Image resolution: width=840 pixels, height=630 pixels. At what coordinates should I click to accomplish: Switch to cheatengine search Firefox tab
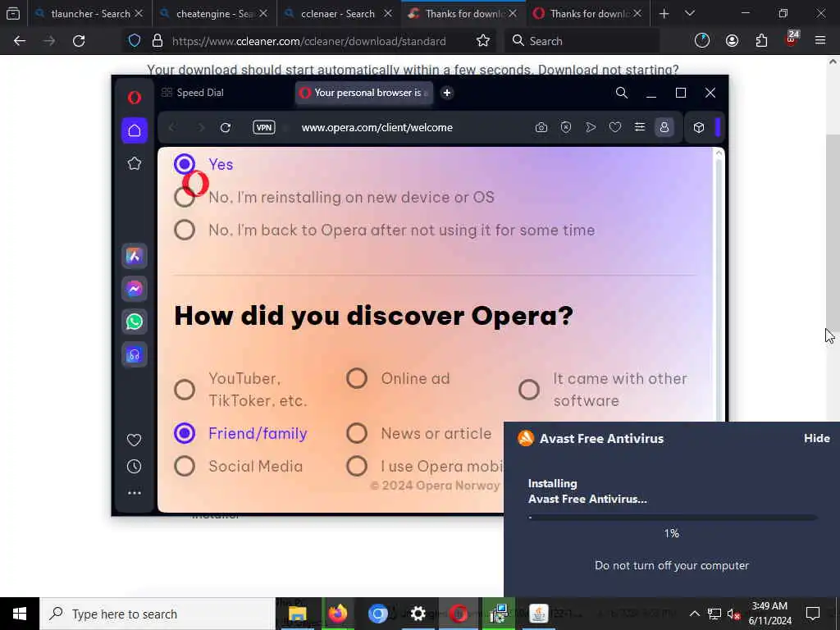(x=214, y=13)
